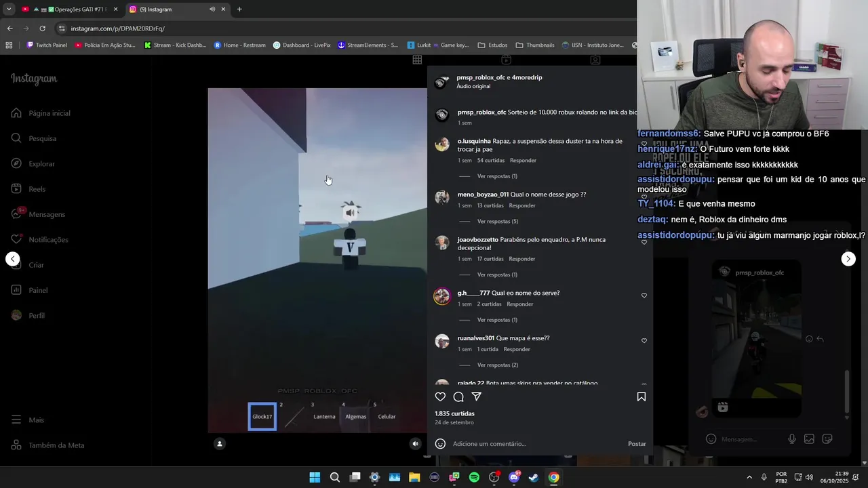Go to the previous post arrow
868x488 pixels.
pos(12,259)
